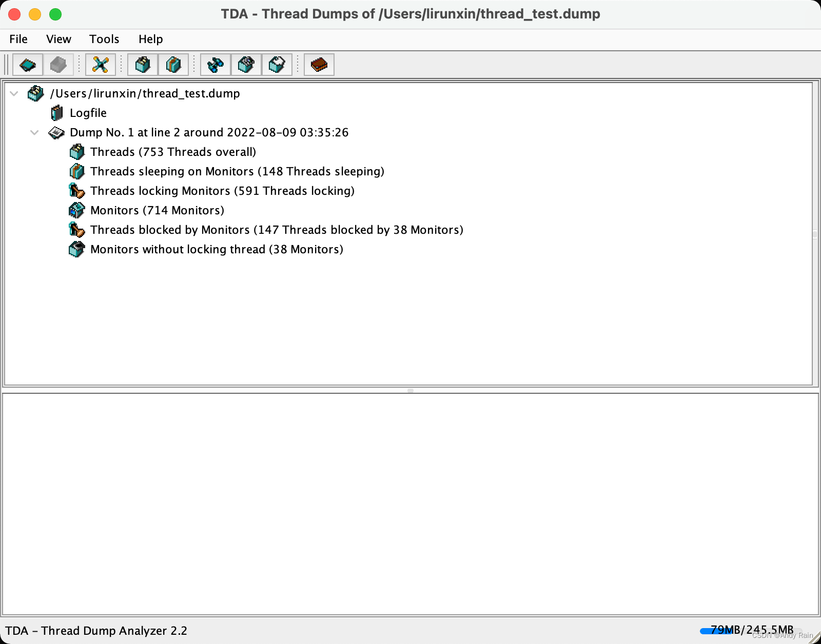Click the Monitors without locking thread icon
The width and height of the screenshot is (821, 644).
(77, 249)
